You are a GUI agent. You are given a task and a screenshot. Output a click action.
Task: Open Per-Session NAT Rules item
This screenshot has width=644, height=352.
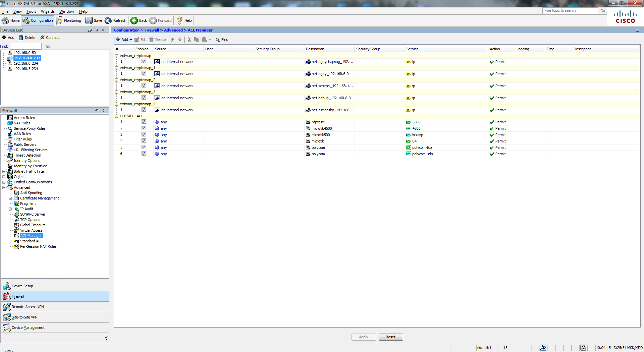tap(38, 246)
